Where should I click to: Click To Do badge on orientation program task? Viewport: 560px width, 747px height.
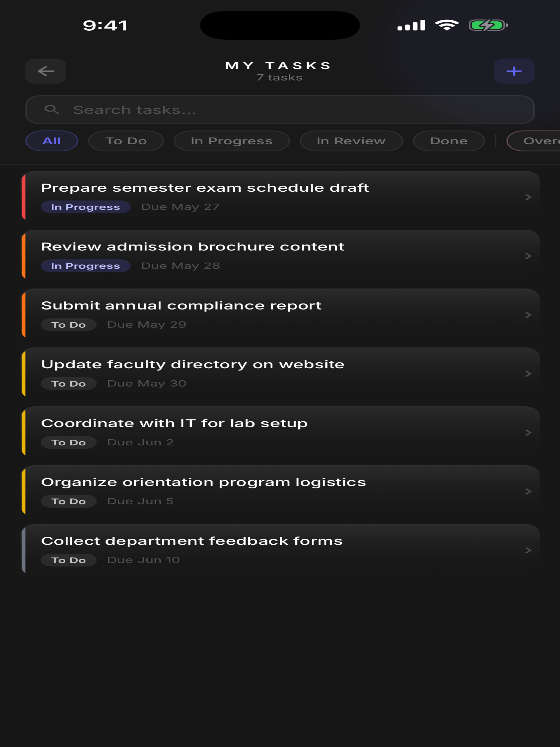coord(69,501)
